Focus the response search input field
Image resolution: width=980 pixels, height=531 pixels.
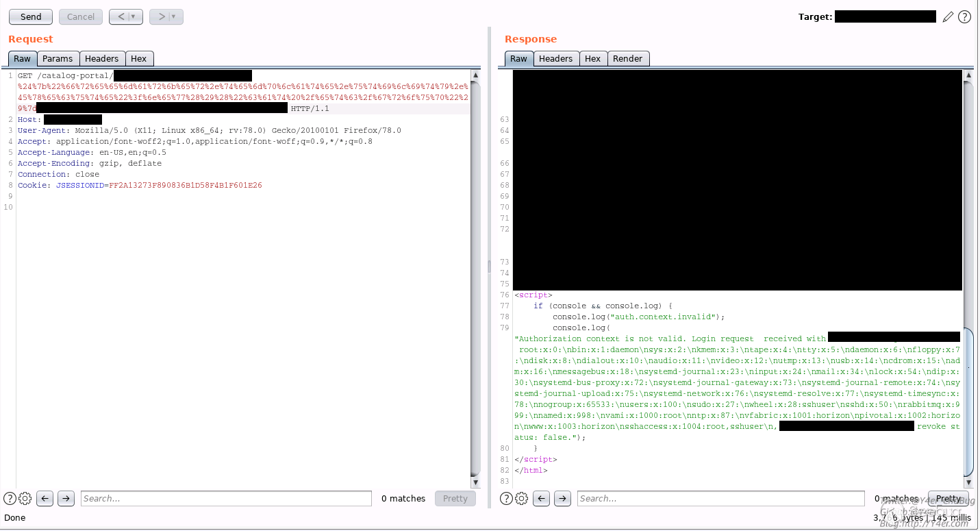click(x=720, y=499)
